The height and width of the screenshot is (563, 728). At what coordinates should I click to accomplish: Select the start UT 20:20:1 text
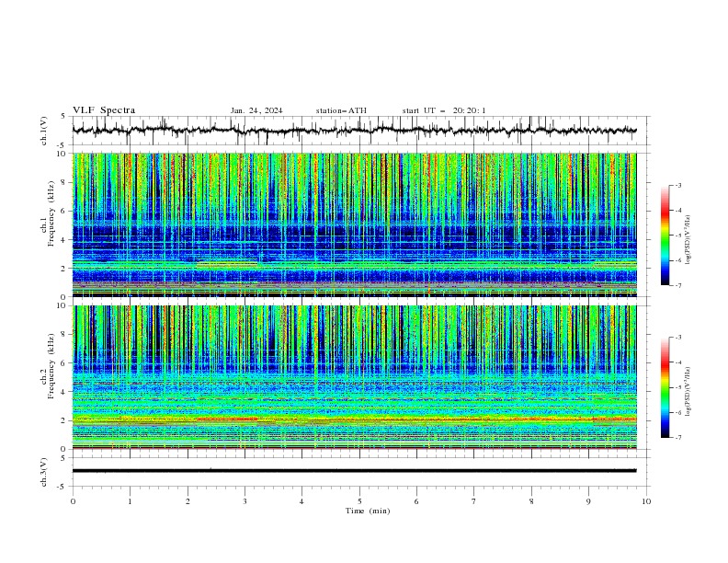coord(444,110)
